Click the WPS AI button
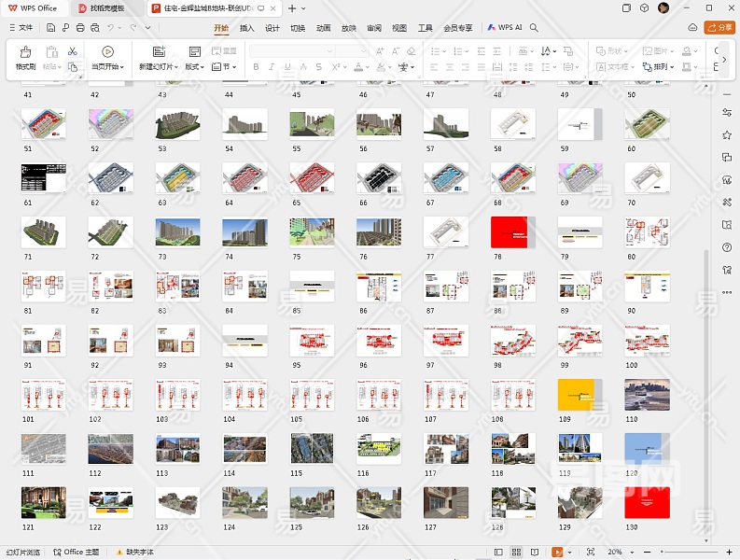This screenshot has width=740, height=560. (505, 28)
